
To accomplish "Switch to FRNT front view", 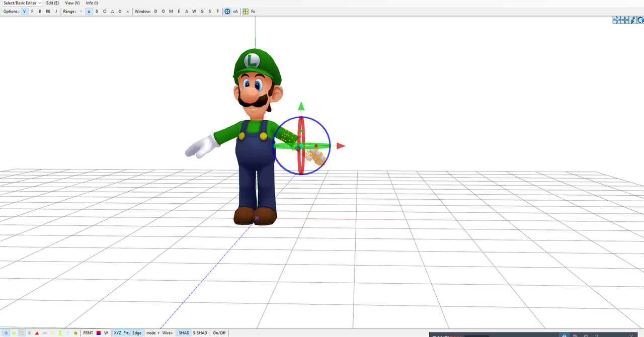I will click(88, 333).
